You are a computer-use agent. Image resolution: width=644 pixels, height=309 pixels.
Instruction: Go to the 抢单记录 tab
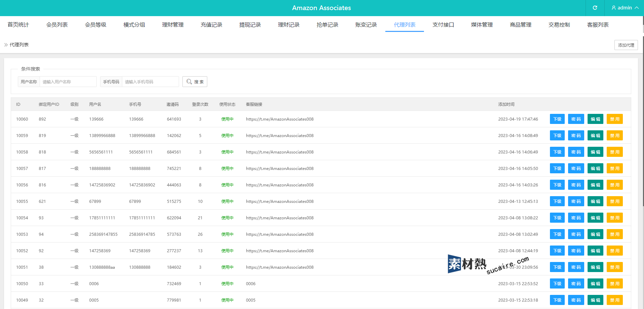click(328, 25)
